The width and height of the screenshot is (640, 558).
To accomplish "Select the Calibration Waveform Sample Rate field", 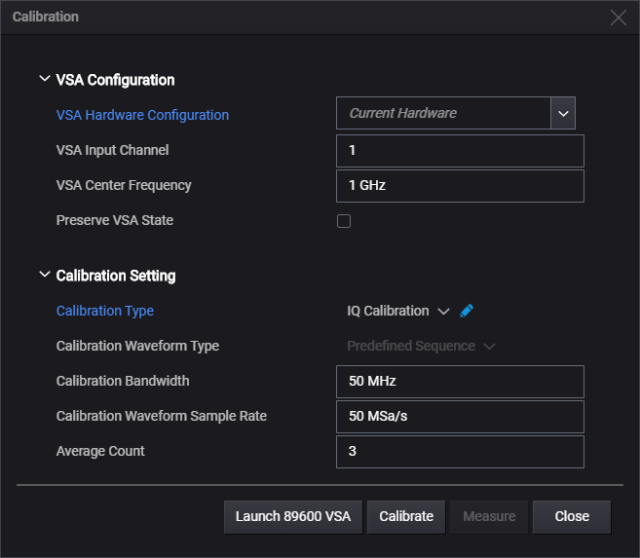I will point(460,417).
